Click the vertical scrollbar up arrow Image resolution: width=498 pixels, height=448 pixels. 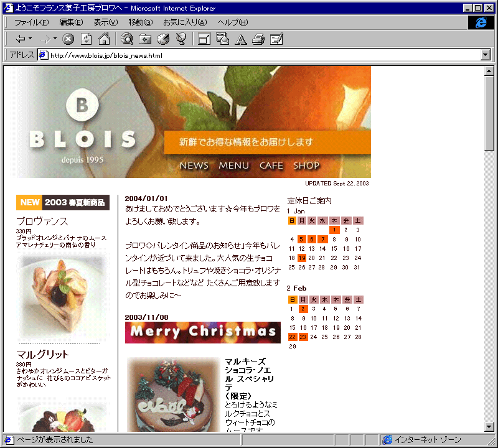pos(489,71)
